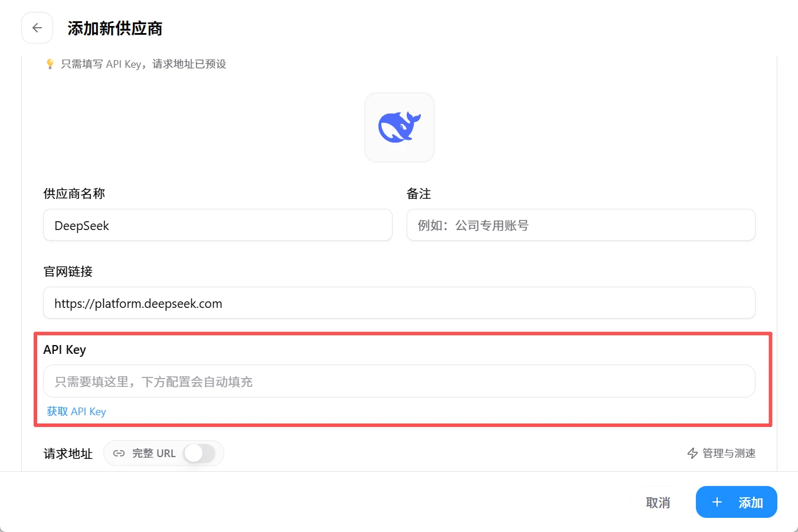Click the blue 添加 button
Viewport: 798px width, 532px height.
[737, 502]
